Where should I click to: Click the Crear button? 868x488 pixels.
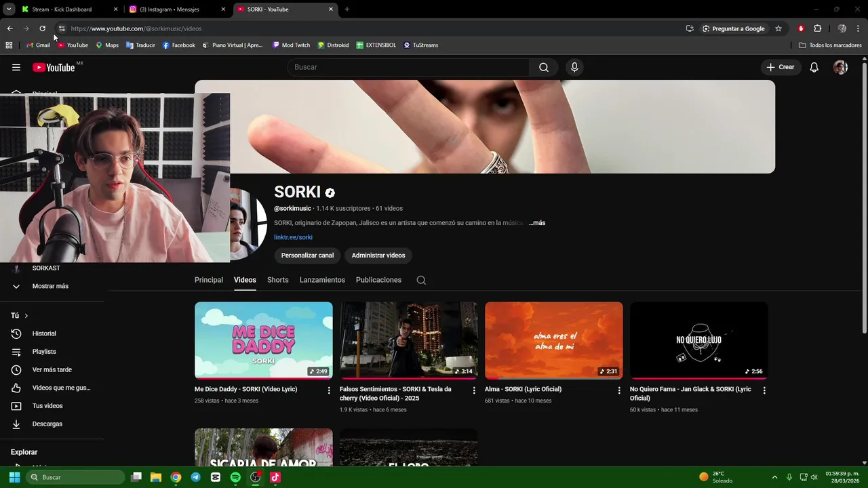[x=780, y=67]
